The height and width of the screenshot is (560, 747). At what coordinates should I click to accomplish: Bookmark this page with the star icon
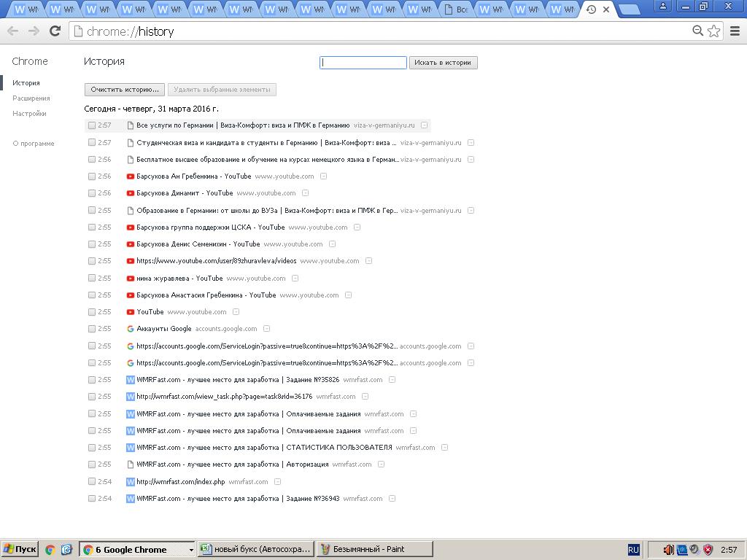pos(713,31)
